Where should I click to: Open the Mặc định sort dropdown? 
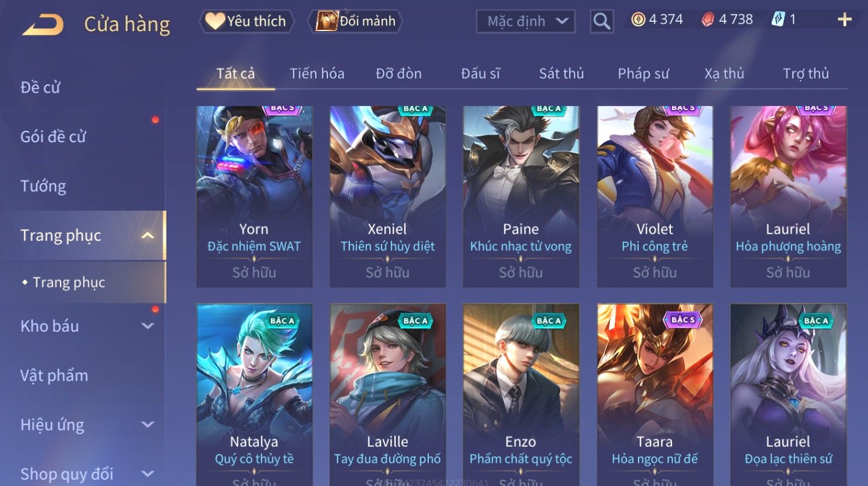pos(526,21)
